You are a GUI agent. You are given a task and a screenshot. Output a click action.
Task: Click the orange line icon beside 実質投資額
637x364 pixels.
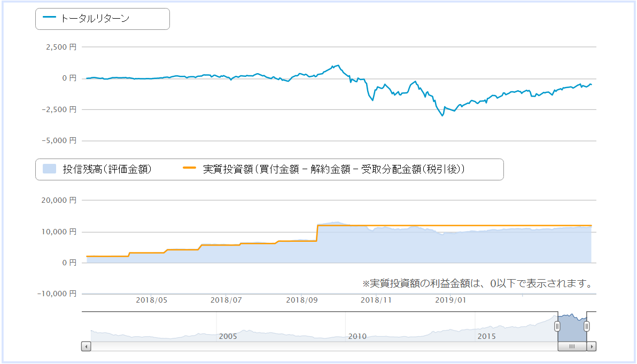189,168
